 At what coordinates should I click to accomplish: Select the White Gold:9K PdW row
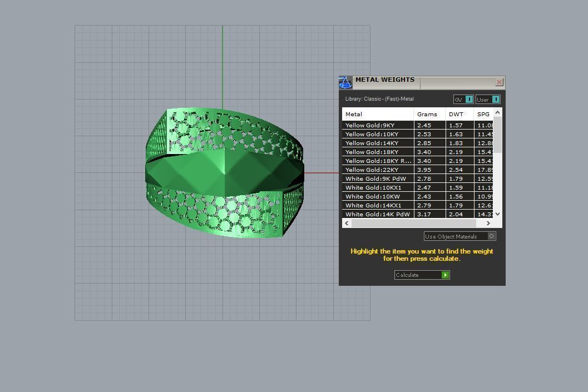pyautogui.click(x=417, y=178)
